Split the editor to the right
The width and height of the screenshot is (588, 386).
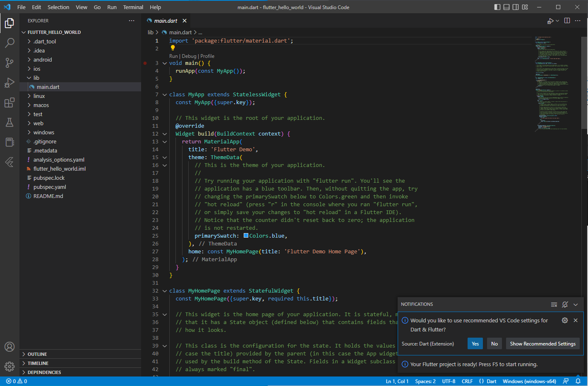click(567, 21)
